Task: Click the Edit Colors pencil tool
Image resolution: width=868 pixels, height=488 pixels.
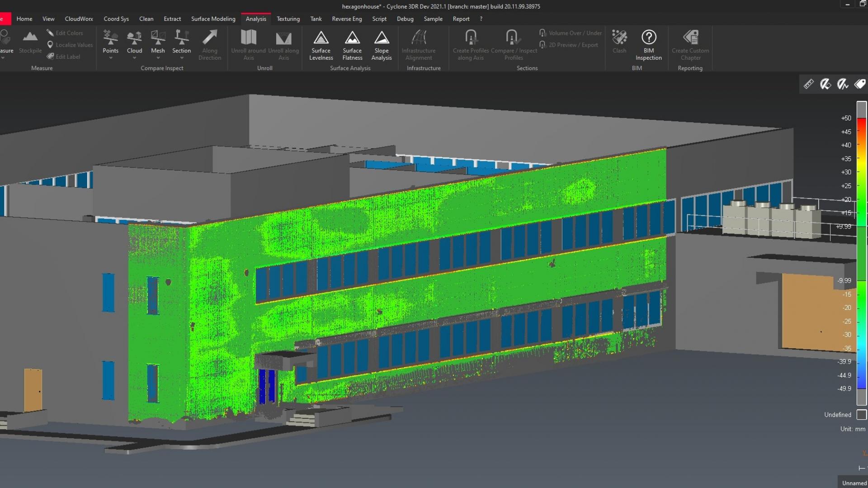Action: point(65,33)
